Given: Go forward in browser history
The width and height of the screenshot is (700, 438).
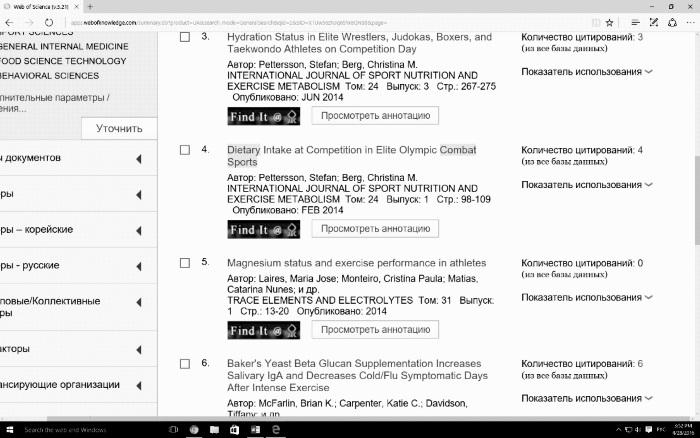Looking at the screenshot, I should [29, 22].
